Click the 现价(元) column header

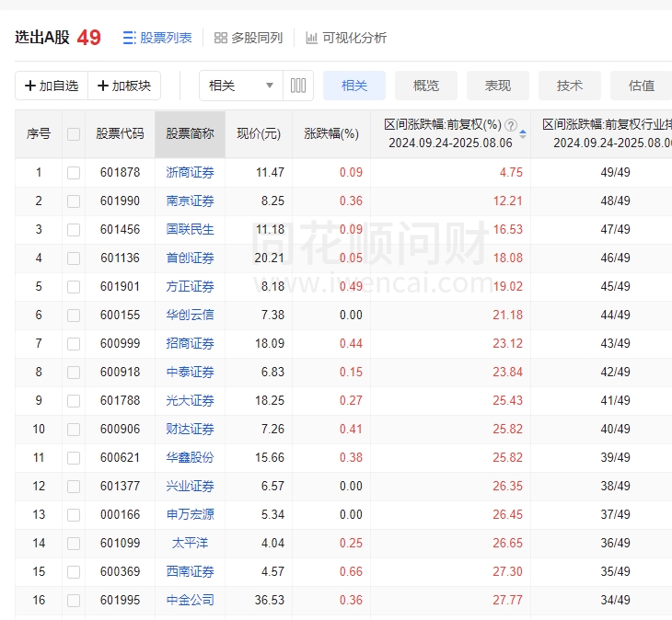coord(259,134)
